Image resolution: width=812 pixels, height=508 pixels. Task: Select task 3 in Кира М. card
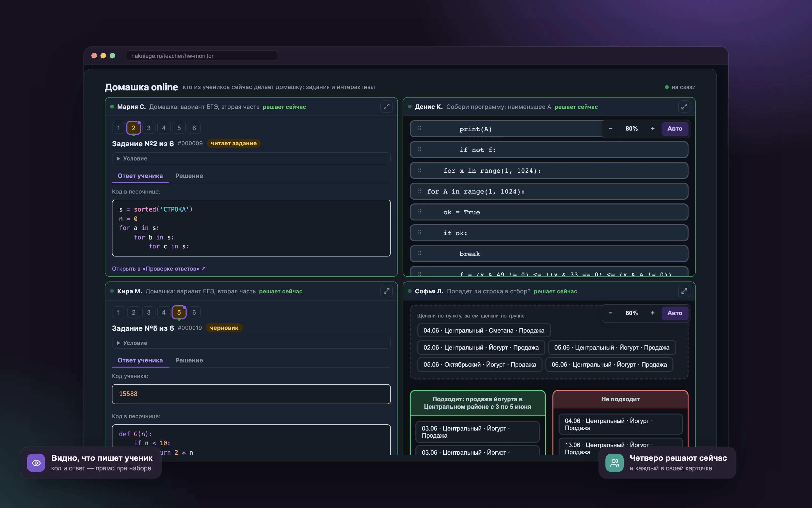pyautogui.click(x=149, y=312)
